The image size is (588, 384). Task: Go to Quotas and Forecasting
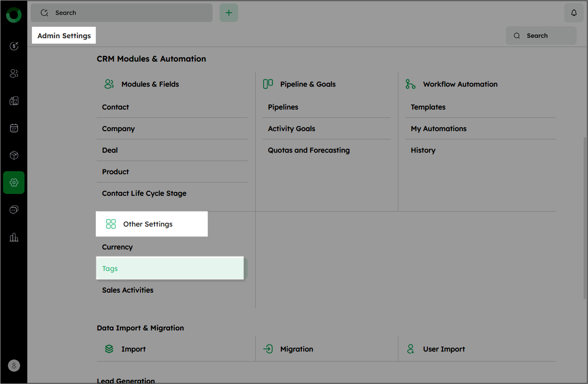(x=309, y=150)
